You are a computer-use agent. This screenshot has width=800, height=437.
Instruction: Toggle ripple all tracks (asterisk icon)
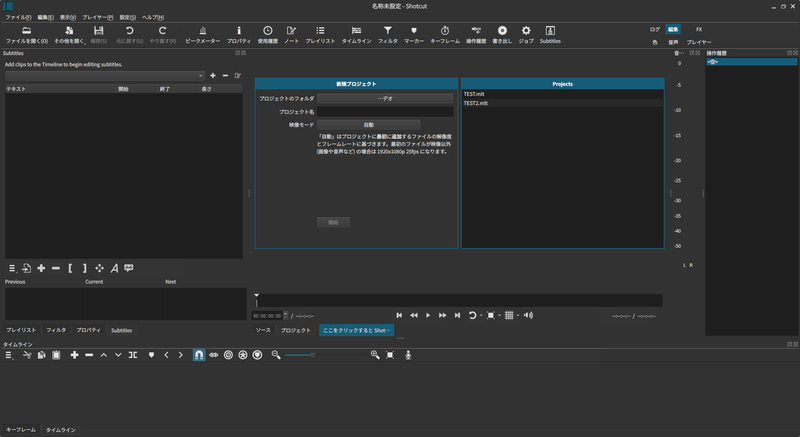pos(243,355)
